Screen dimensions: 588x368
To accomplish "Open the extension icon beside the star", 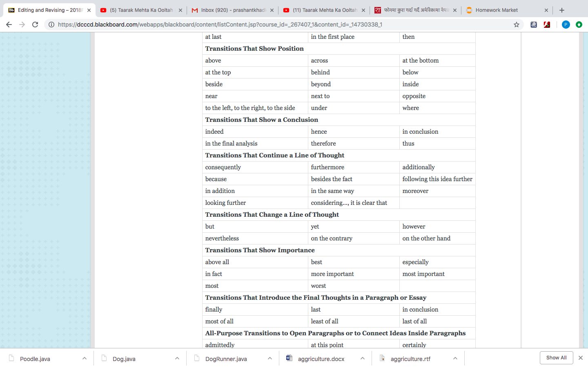I will pyautogui.click(x=534, y=25).
